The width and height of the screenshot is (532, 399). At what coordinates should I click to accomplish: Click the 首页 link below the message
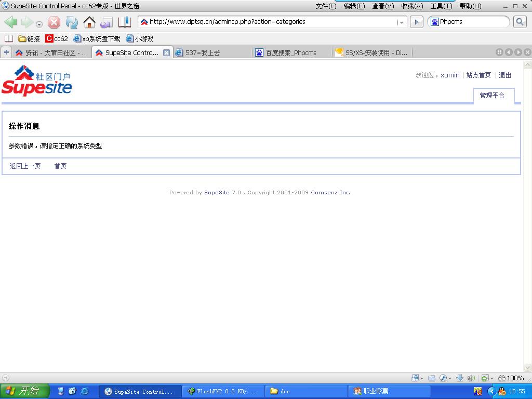point(60,166)
